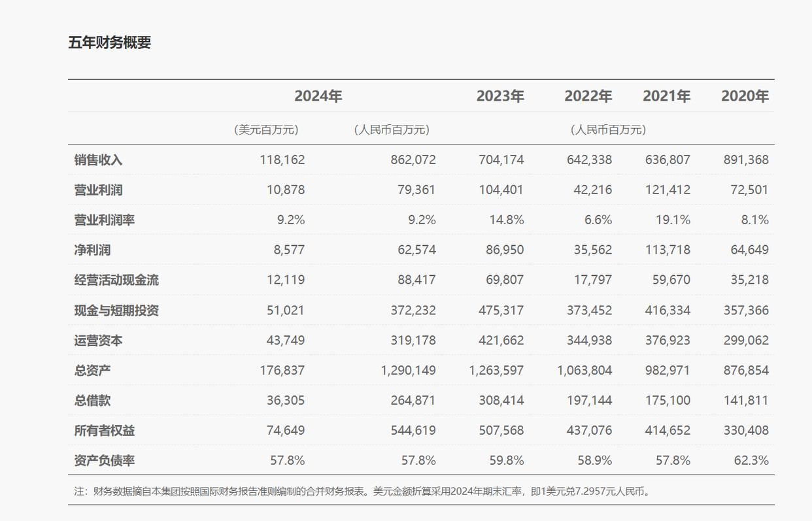The width and height of the screenshot is (812, 521).
Task: Click the 五年财务概要 heading
Action: coord(110,43)
